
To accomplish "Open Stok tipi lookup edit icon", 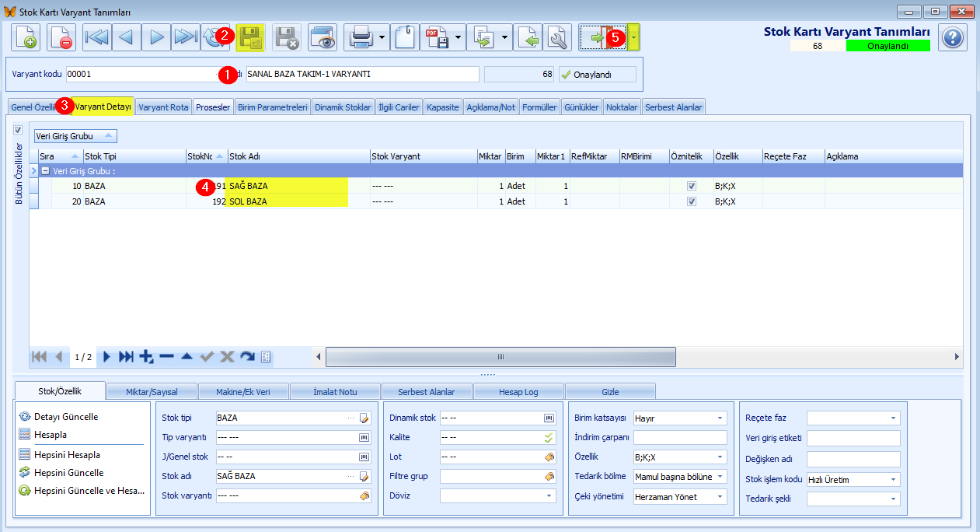I will click(x=364, y=418).
